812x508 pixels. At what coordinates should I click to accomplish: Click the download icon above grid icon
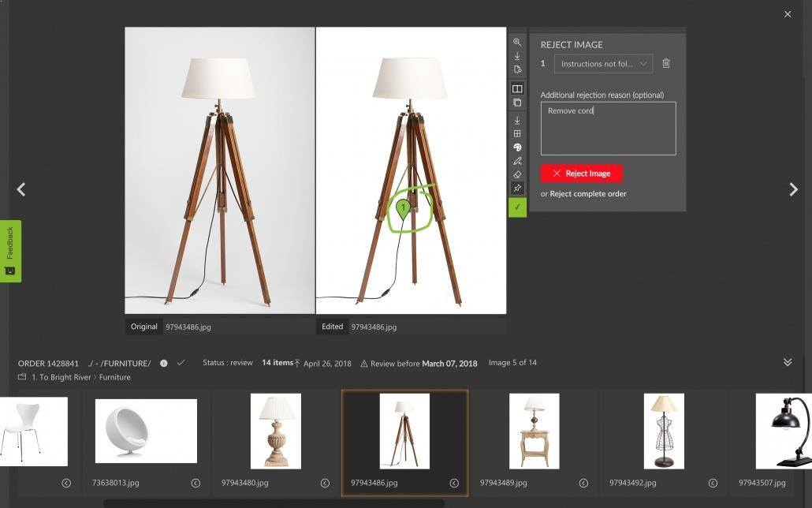[517, 120]
